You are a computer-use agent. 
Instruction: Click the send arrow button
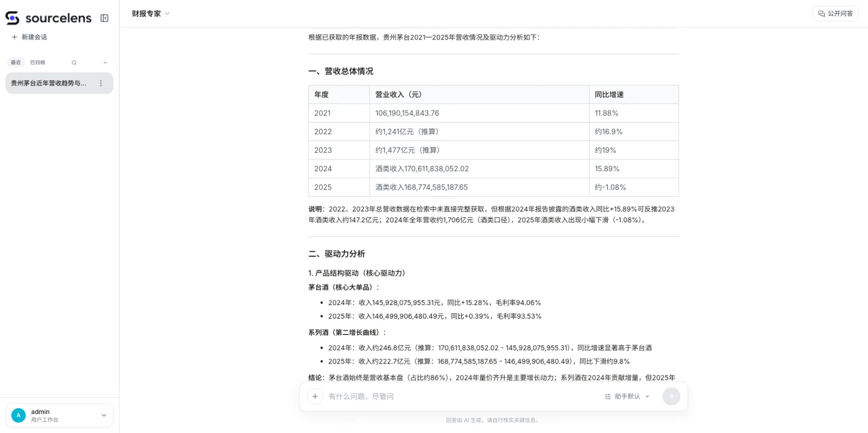point(671,397)
